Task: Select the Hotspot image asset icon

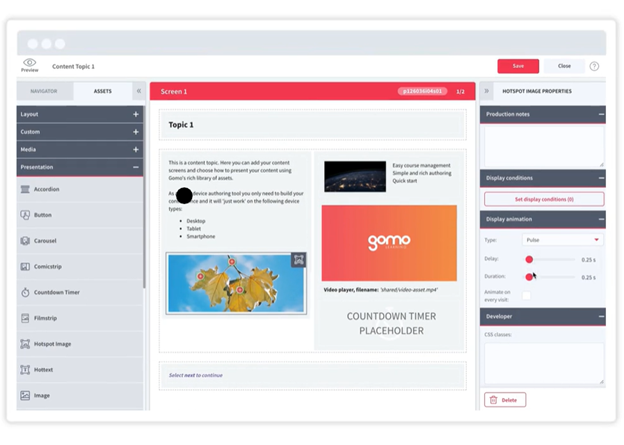Action: 26,344
